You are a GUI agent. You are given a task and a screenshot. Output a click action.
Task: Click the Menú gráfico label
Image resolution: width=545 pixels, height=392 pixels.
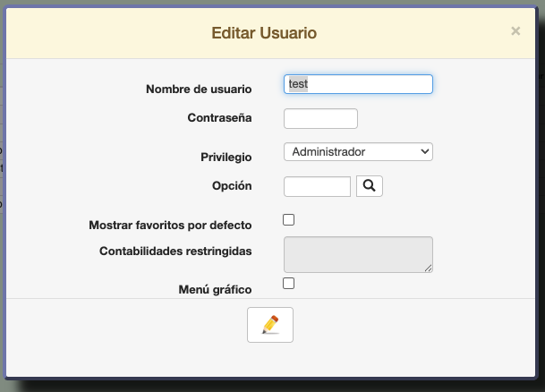click(215, 290)
